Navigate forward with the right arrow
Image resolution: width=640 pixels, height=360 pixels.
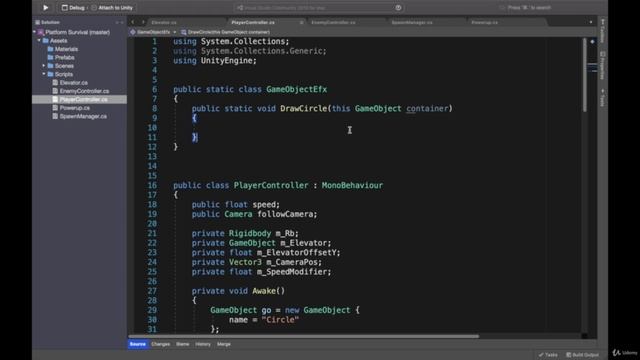tap(143, 22)
